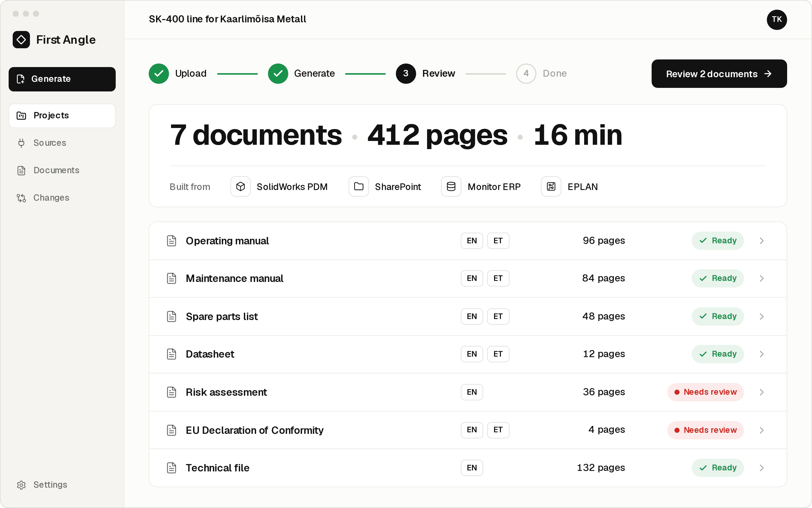
Task: Click the step 3 Review circle
Action: (406, 74)
